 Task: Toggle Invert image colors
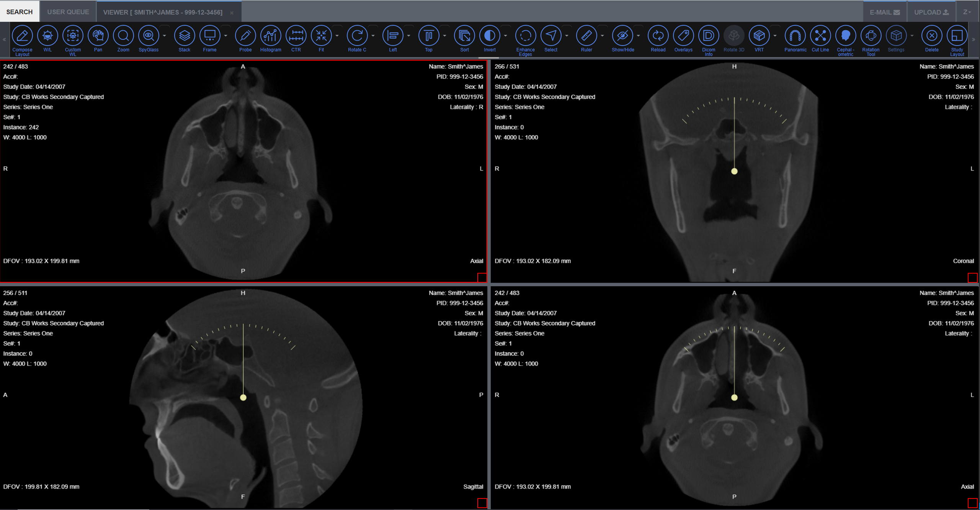(x=489, y=36)
